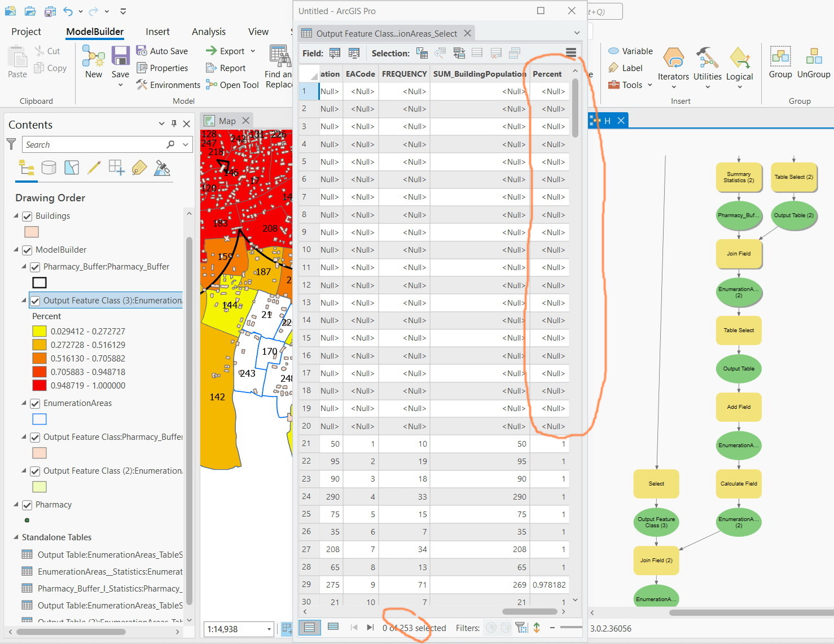
Task: Open the Insert ribbon tab
Action: click(x=157, y=32)
